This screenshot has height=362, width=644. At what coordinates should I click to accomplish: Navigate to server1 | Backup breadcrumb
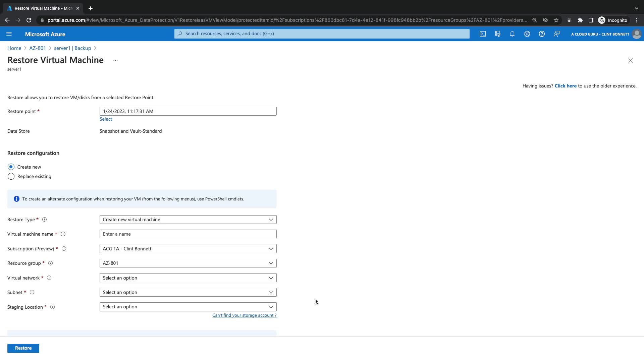(x=72, y=48)
